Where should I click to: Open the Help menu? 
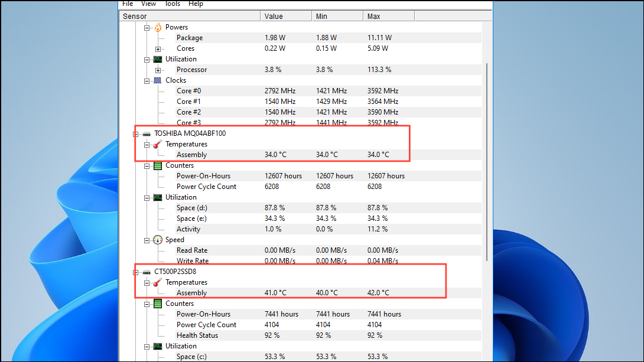pyautogui.click(x=196, y=4)
